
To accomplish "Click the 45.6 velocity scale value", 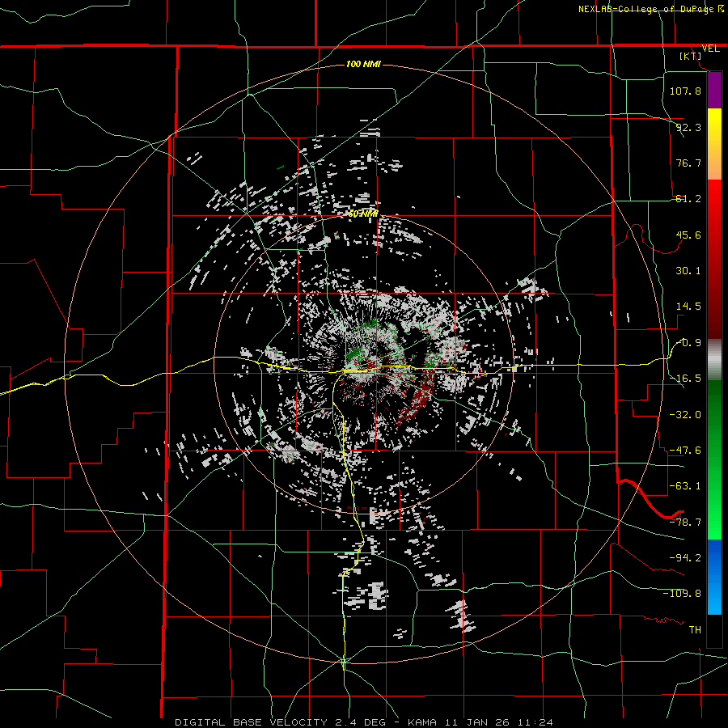I will pos(688,235).
